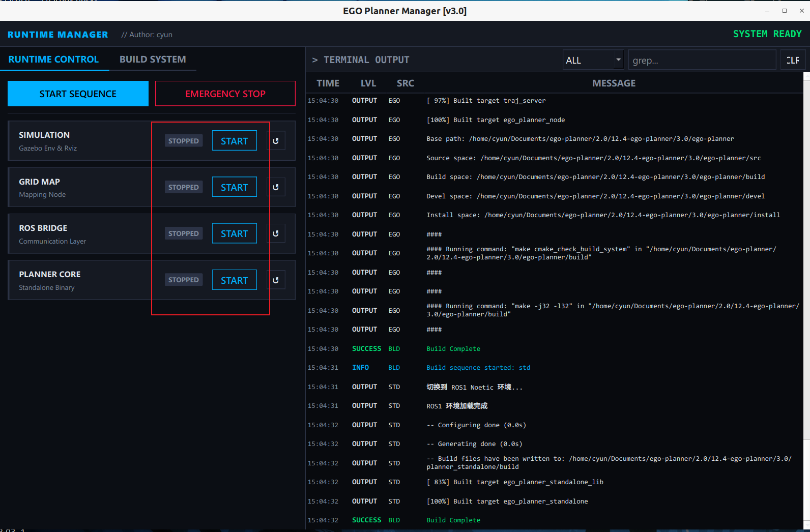Close the EGO Planner Manager window
Screen dimensions: 810x532
point(802,11)
